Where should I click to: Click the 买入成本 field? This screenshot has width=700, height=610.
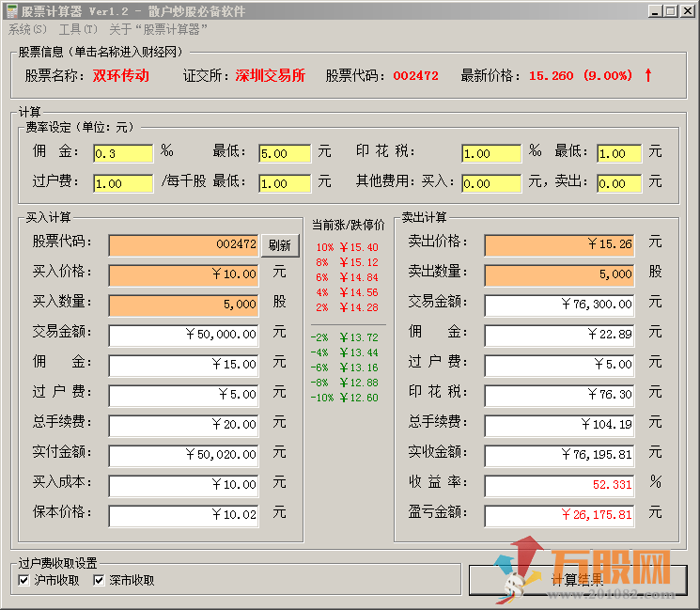183,486
